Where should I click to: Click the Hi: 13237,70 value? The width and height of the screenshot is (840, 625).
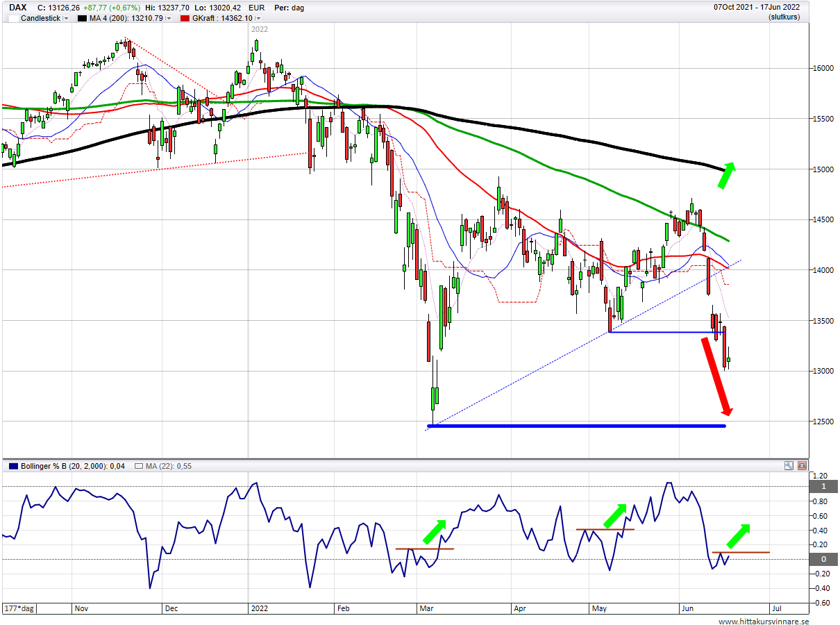[x=167, y=8]
